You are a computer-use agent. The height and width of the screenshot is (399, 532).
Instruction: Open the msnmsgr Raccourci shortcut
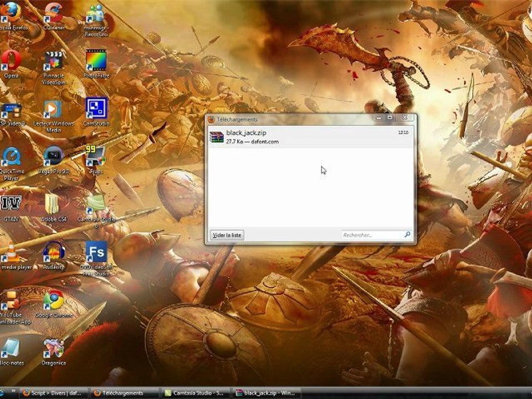96,21
